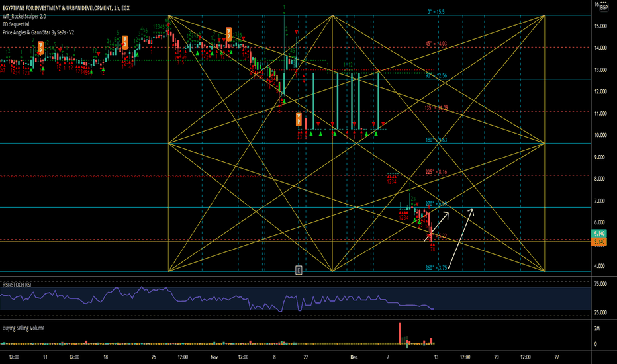Click the 45° = 14.03 Gann level label

click(x=436, y=44)
